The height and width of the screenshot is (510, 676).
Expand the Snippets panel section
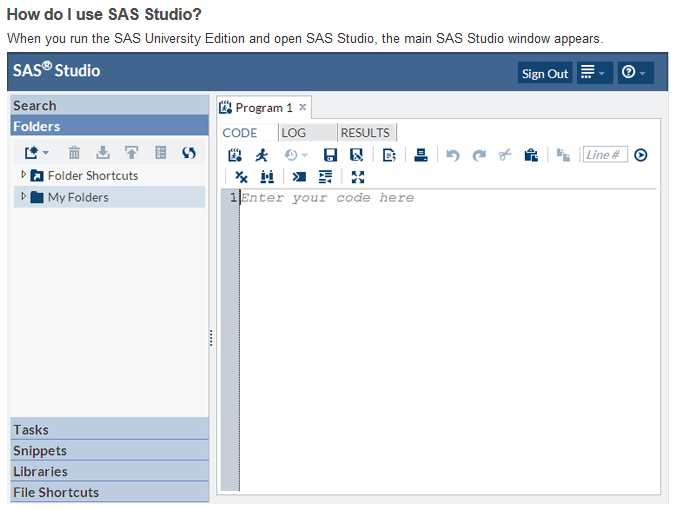[x=110, y=451]
